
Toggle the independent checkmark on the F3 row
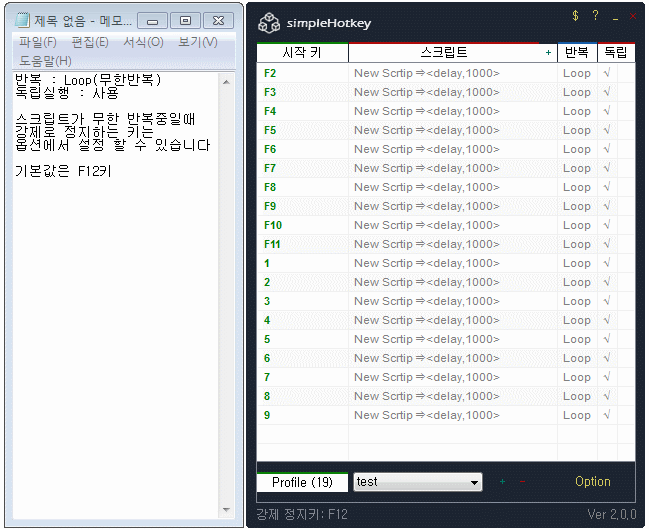pyautogui.click(x=607, y=92)
